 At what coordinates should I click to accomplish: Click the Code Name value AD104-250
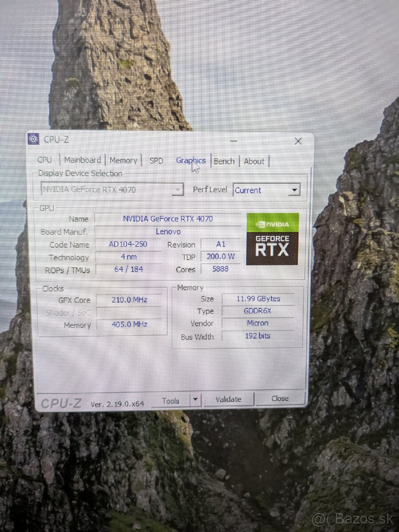(128, 244)
